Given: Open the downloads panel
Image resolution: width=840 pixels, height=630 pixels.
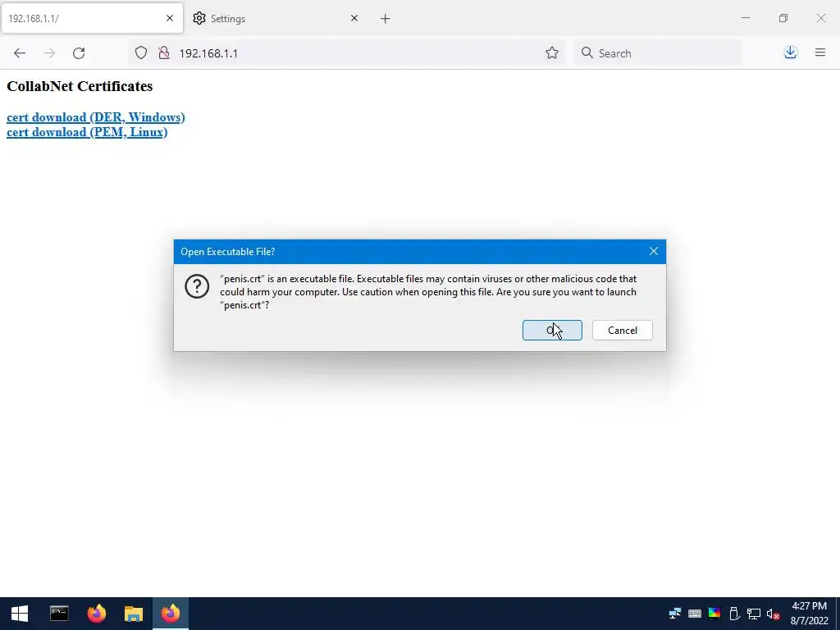Looking at the screenshot, I should click(790, 52).
